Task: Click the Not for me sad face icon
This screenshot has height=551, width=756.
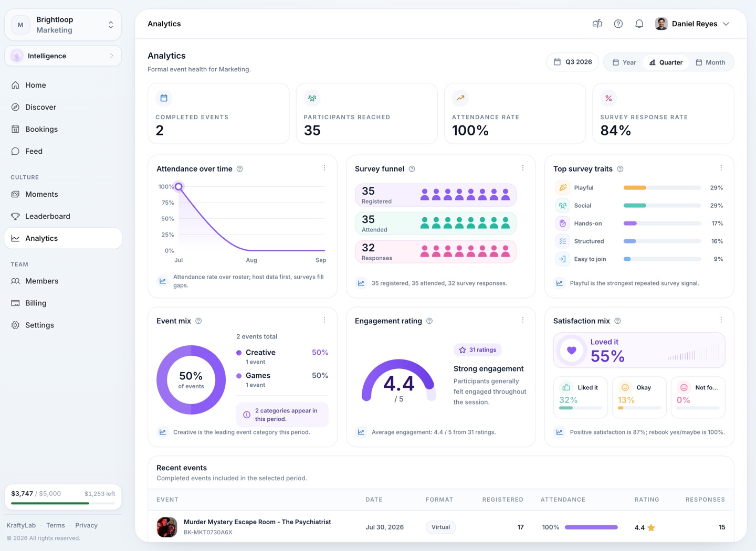Action: click(x=684, y=387)
